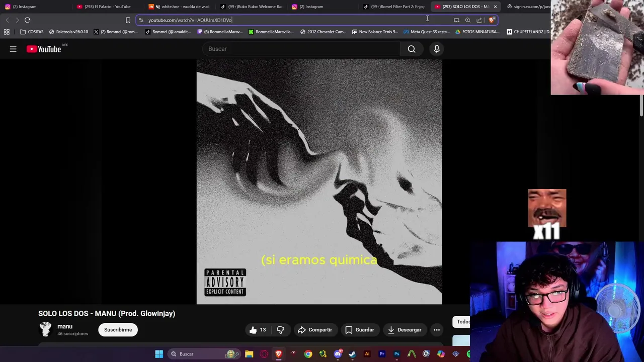
Task: Go back with the browser back arrow
Action: pos(7,20)
